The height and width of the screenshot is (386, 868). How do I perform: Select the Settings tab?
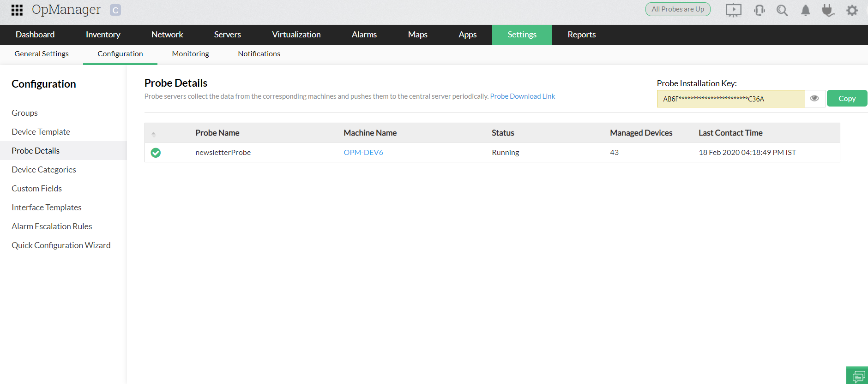coord(522,35)
